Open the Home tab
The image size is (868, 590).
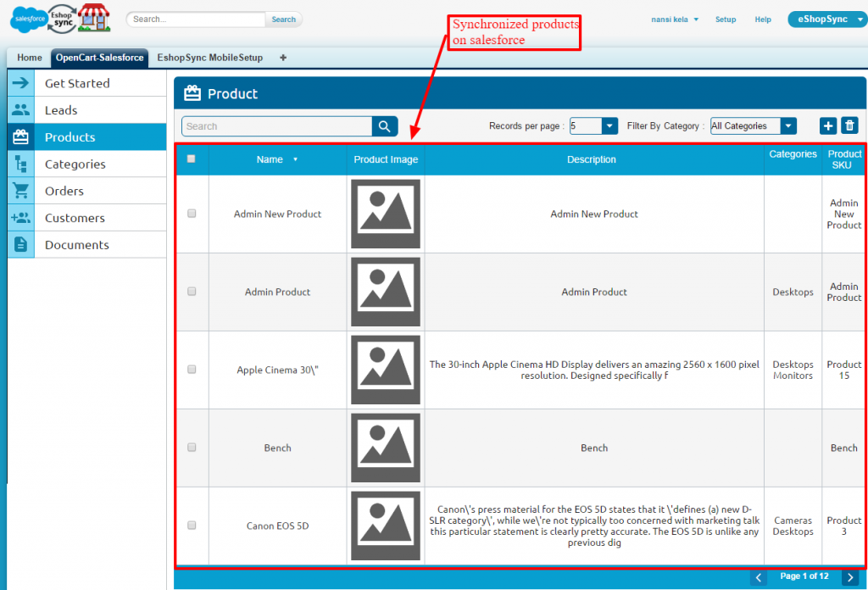[x=30, y=58]
